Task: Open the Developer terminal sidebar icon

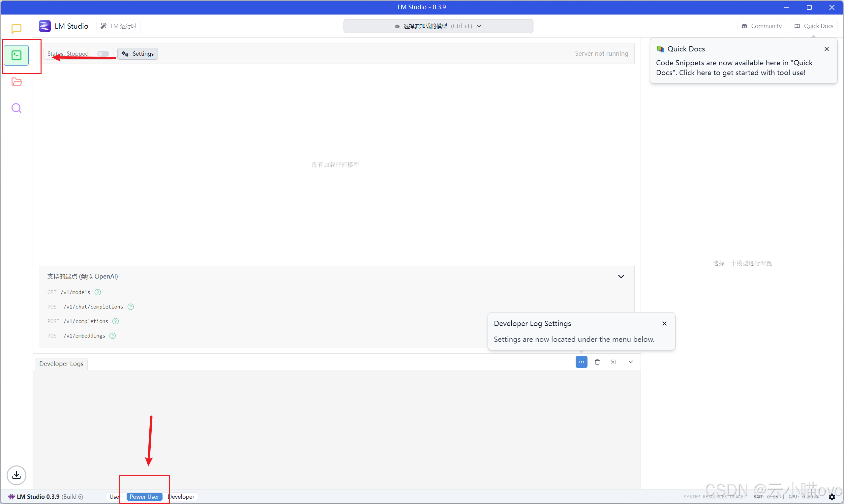Action: pyautogui.click(x=16, y=55)
